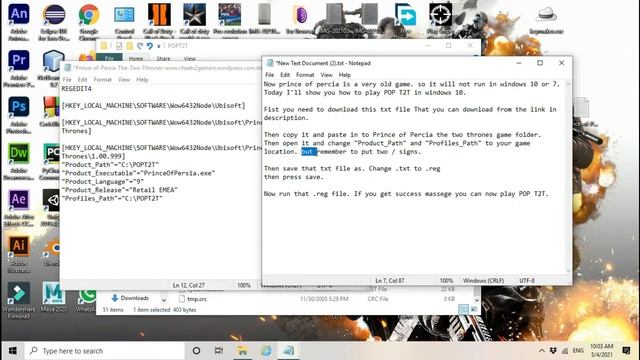Click Windows Start button
This screenshot has height=360, width=640.
point(13,351)
